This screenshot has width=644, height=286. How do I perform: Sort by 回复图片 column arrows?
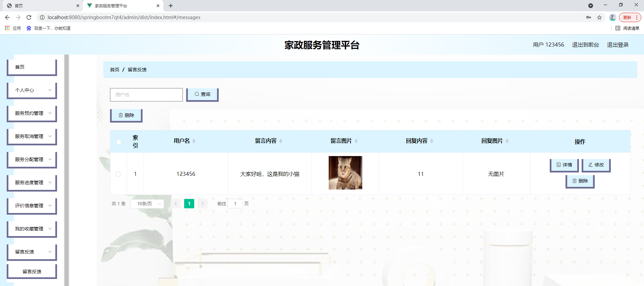(x=507, y=141)
